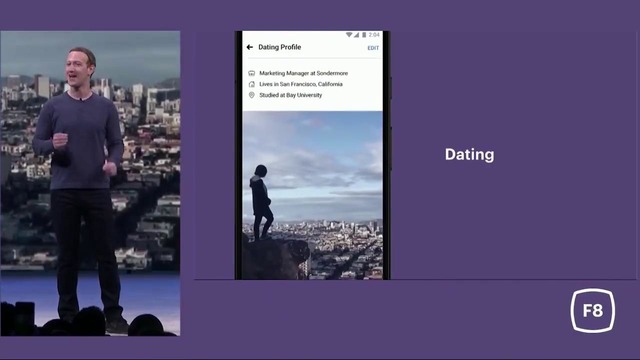Click the Wi-Fi icon in the phone status bar
640x360 pixels.
(349, 35)
